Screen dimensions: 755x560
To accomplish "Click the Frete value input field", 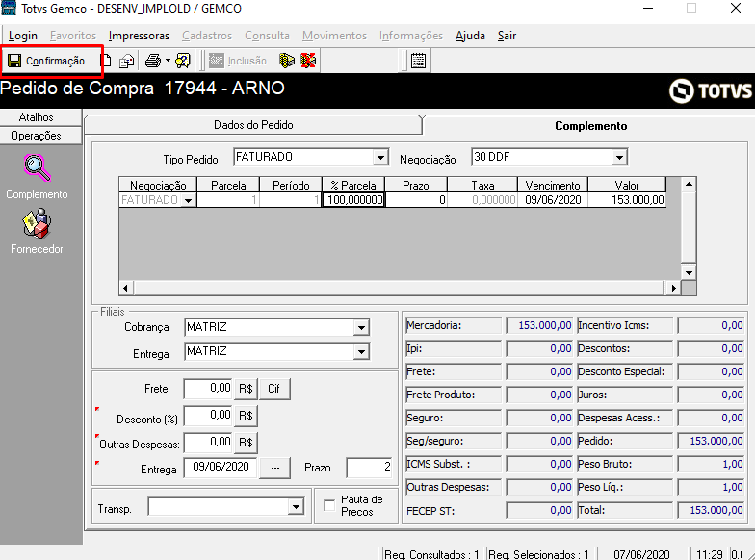I will pos(208,389).
